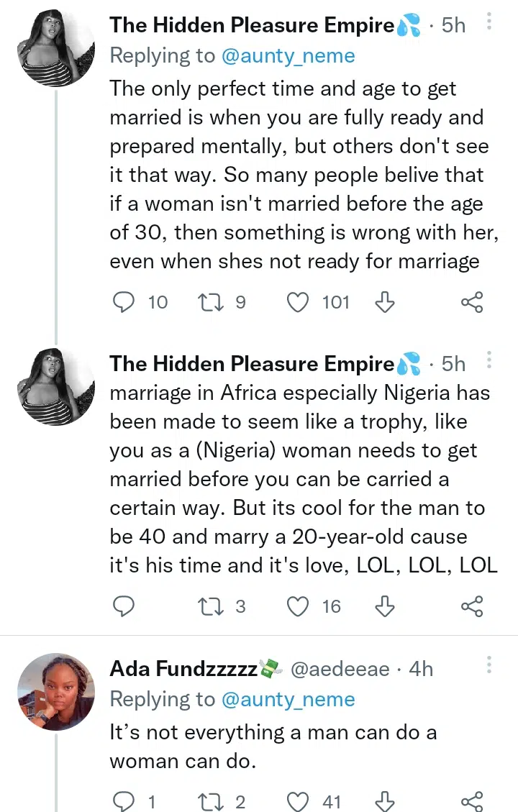Open Ada Fundzzzzz's profile by display name

point(183,669)
